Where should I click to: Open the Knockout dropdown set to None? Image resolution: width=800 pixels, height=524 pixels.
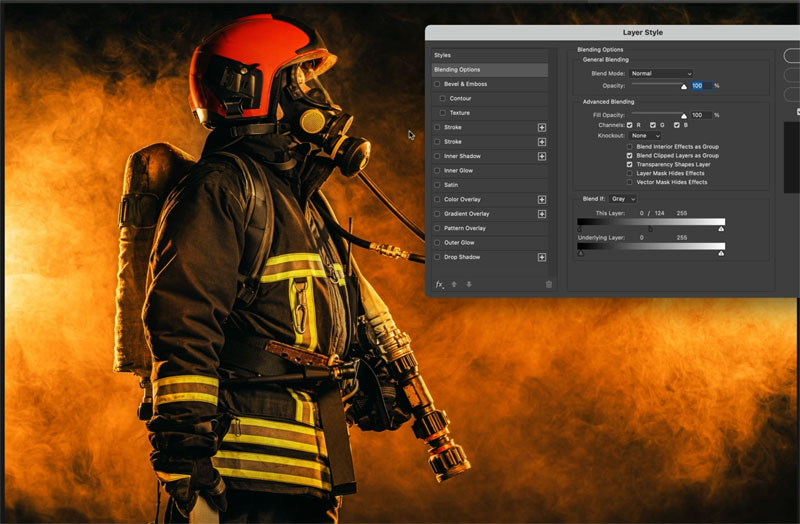645,136
